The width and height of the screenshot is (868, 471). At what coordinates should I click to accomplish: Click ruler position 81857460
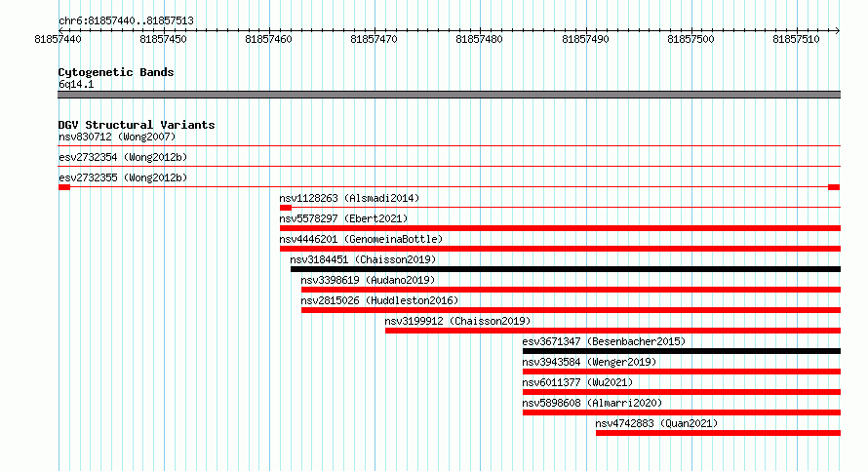(268, 39)
